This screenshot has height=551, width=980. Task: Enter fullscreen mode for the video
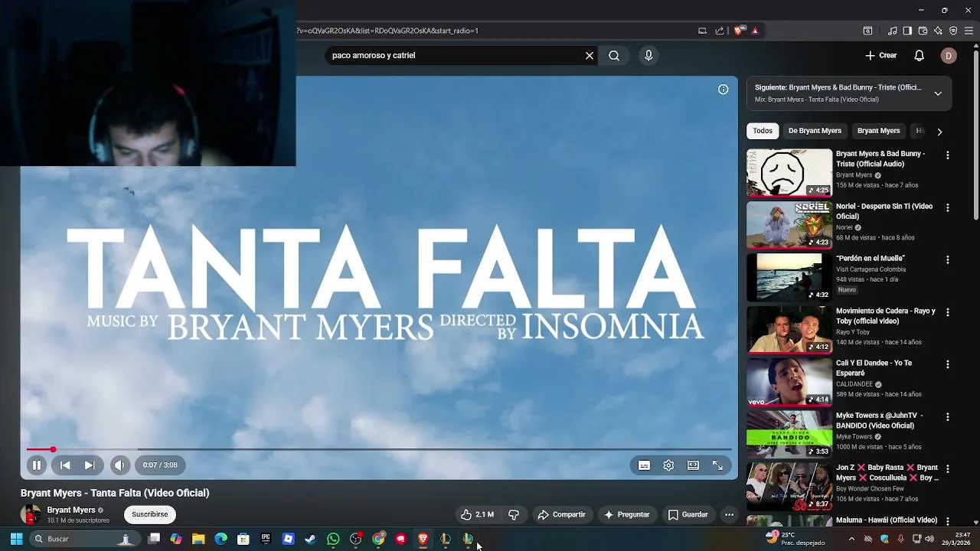click(717, 465)
